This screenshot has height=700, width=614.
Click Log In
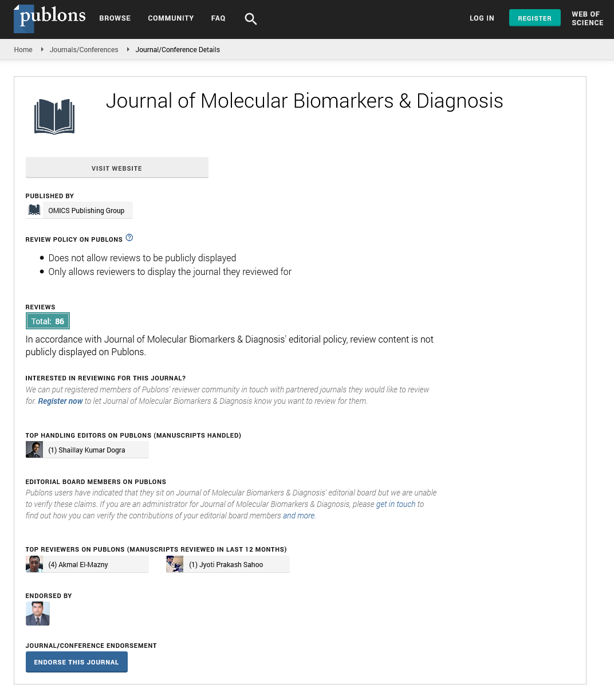point(482,18)
